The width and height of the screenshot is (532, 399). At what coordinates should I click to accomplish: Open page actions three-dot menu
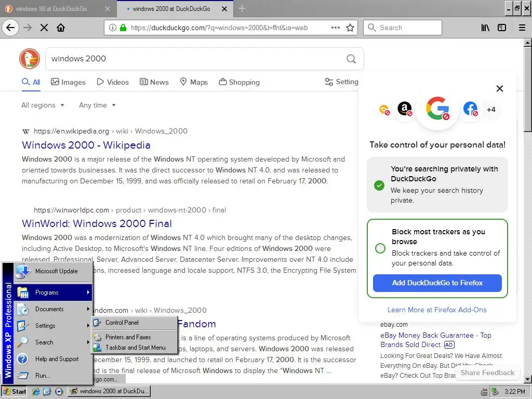pos(335,28)
